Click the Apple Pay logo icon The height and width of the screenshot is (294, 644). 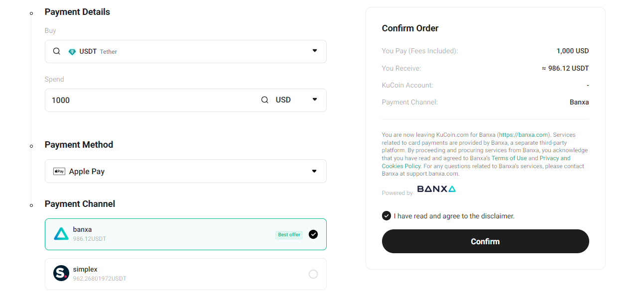point(59,171)
